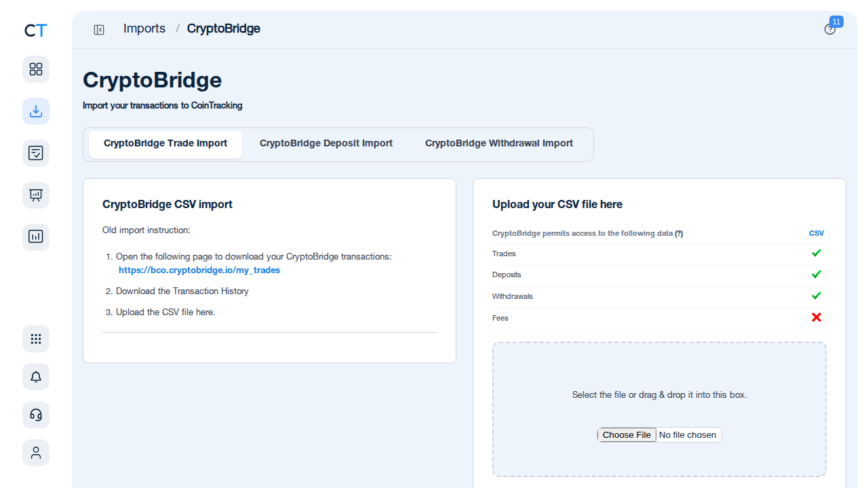
Task: Open the apps dots grid icon
Action: pos(36,339)
